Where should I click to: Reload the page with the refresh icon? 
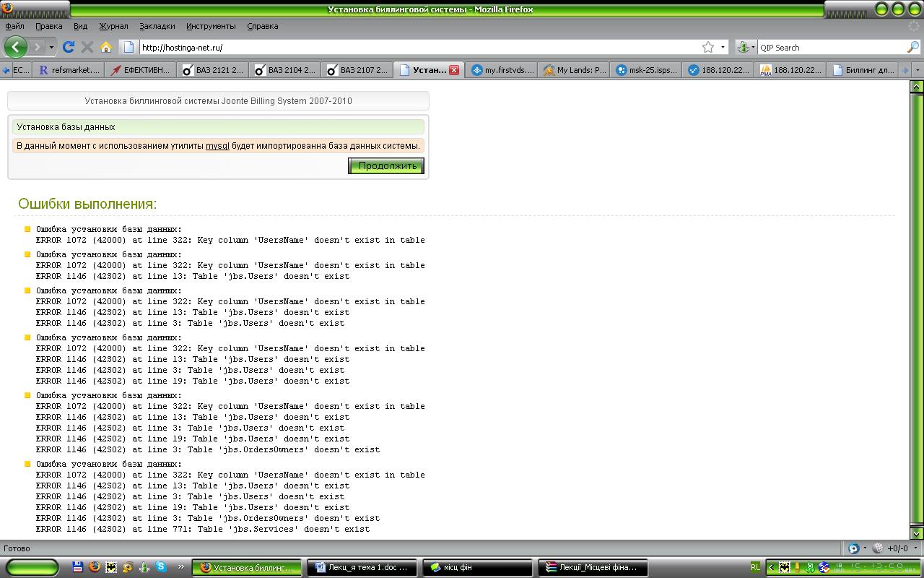tap(69, 47)
